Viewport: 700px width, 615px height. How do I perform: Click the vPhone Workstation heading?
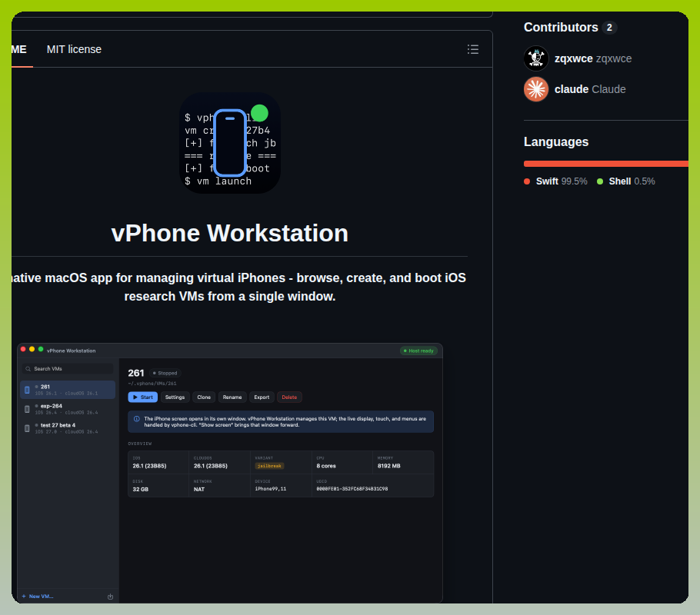click(229, 233)
